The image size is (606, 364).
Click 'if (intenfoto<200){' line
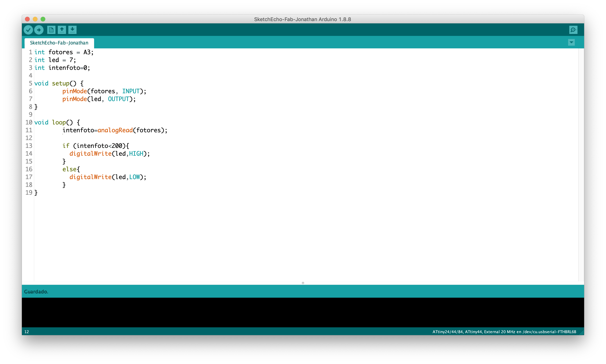[96, 146]
